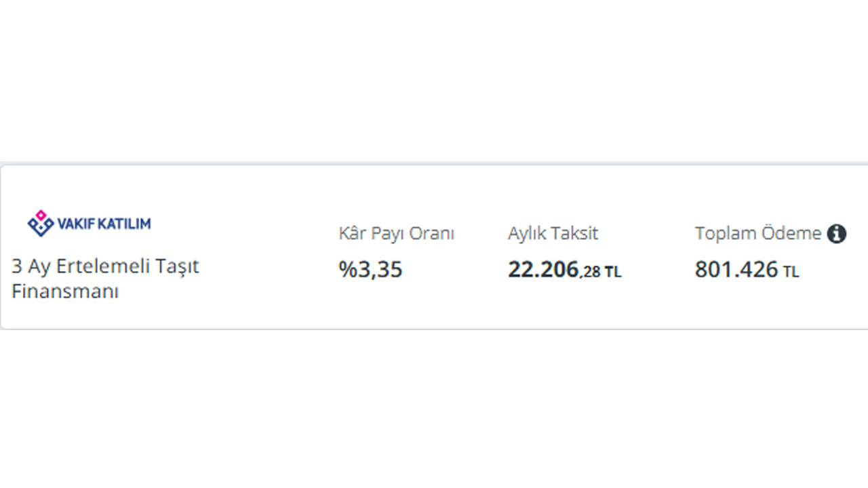Image resolution: width=868 pixels, height=488 pixels.
Task: Open the VAKIF KATILIM logo text
Action: (x=104, y=224)
